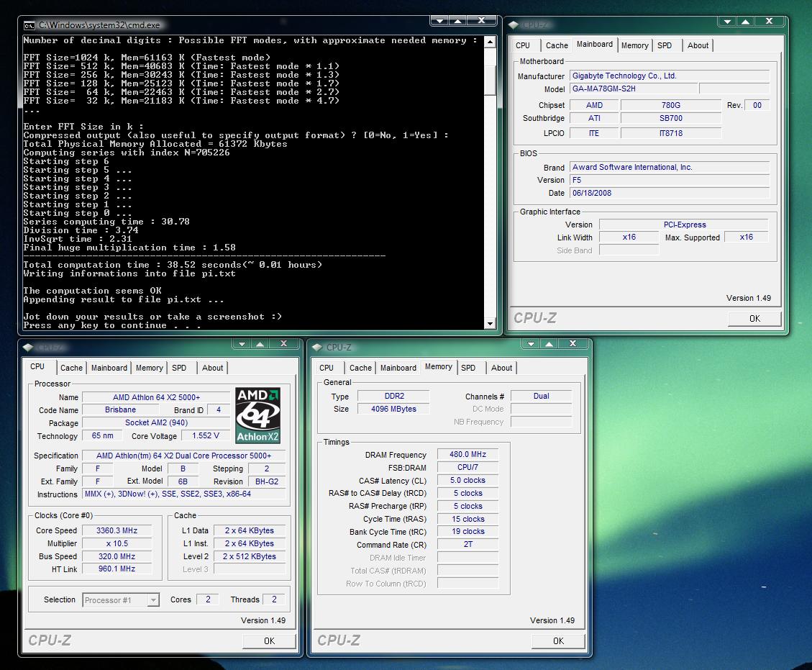
Task: Click Revision value BH-G2
Action: click(x=267, y=481)
